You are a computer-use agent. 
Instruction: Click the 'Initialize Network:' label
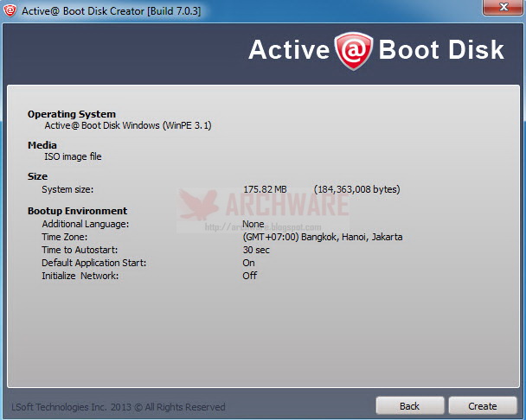pyautogui.click(x=80, y=276)
